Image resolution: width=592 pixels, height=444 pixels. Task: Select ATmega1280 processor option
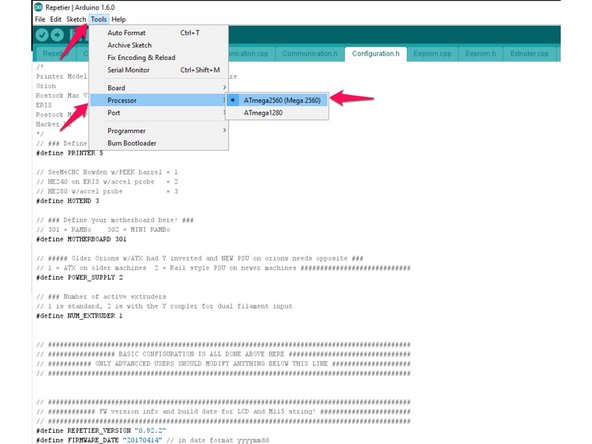(277, 113)
